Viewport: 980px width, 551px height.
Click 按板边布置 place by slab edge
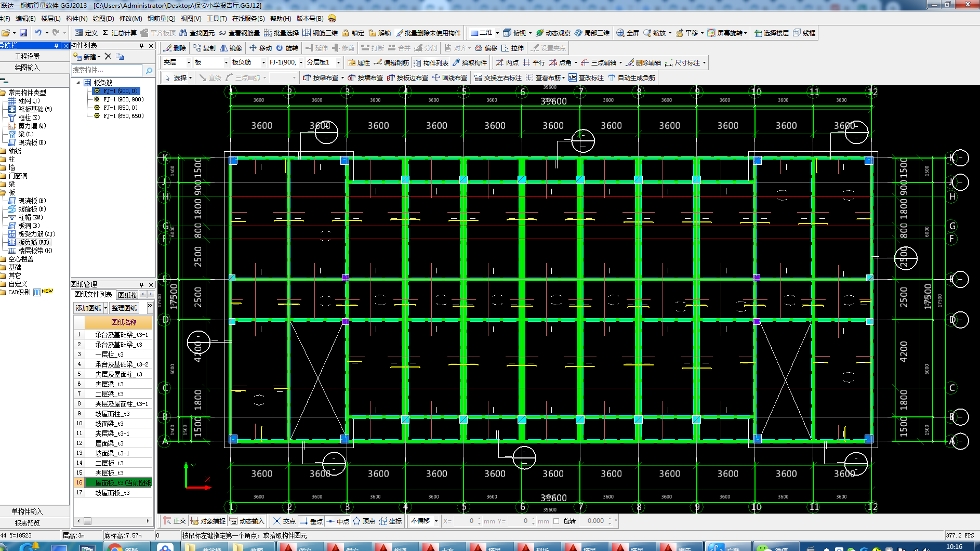coord(407,77)
